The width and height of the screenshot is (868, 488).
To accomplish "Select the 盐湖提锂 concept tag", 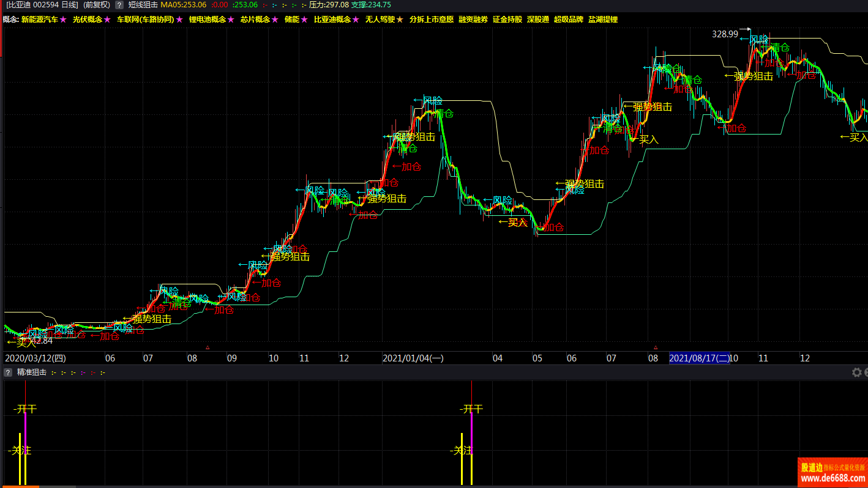I will pos(603,20).
